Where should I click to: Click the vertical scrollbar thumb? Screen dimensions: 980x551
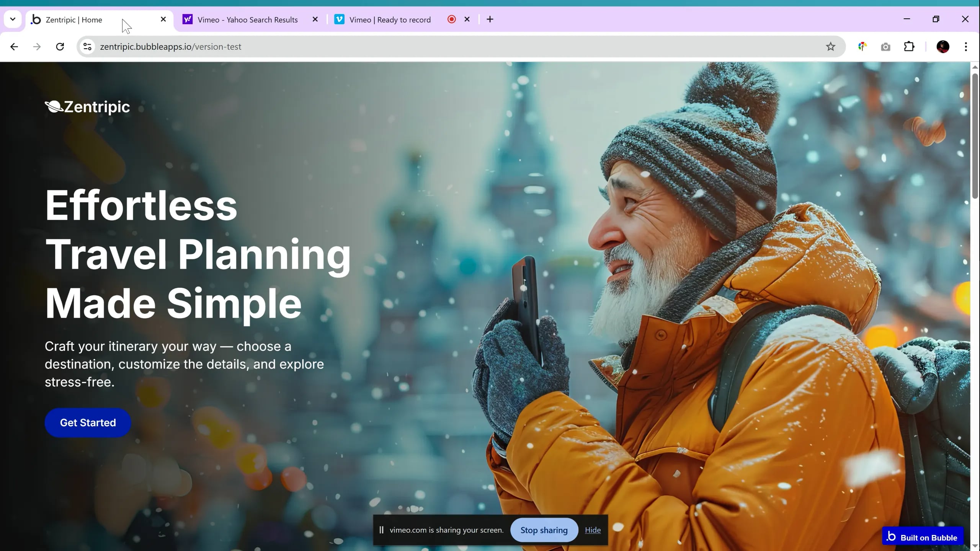click(x=975, y=136)
